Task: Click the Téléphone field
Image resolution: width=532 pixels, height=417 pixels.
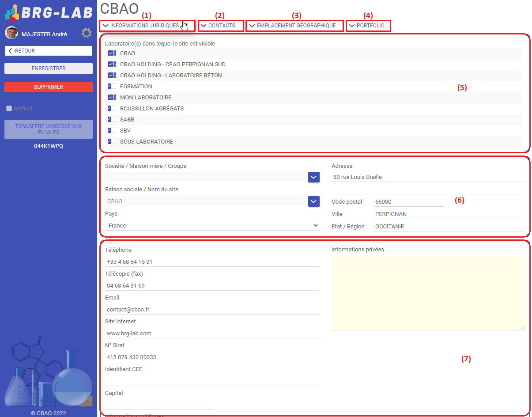Action: (212, 262)
